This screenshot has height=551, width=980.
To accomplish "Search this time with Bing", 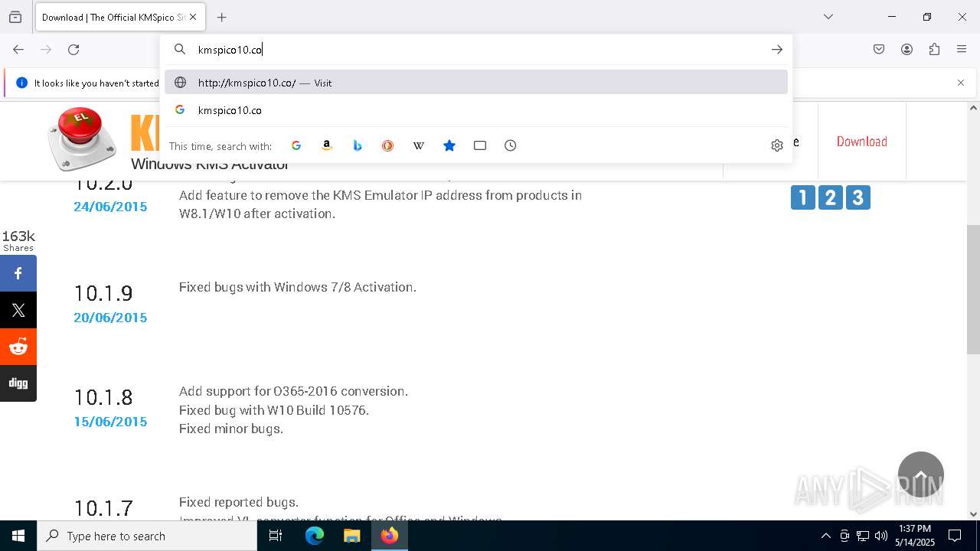I will pos(358,145).
